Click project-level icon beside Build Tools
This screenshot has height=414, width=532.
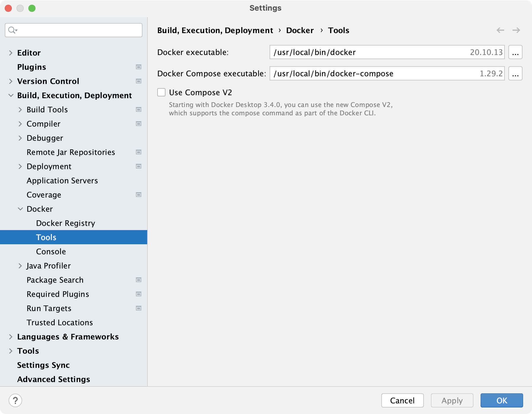(138, 110)
